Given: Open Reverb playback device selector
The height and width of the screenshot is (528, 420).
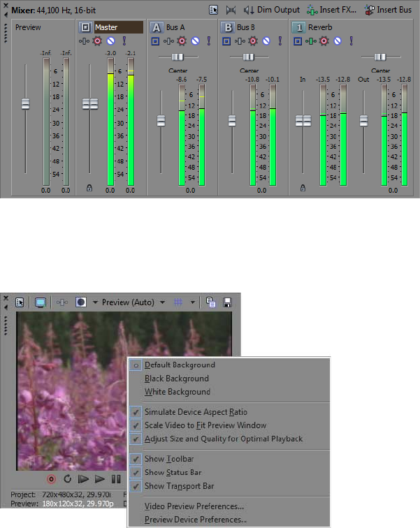Looking at the screenshot, I should [298, 41].
